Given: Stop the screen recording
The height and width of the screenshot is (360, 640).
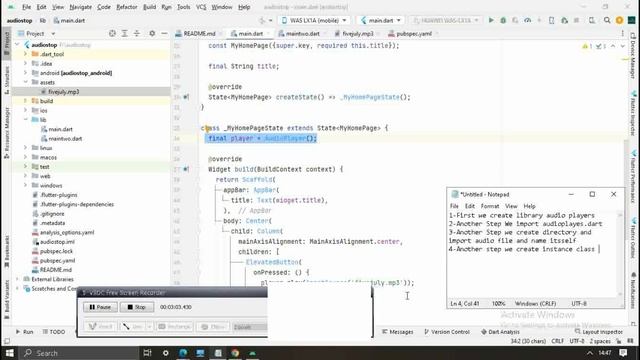Looking at the screenshot, I should [x=137, y=307].
